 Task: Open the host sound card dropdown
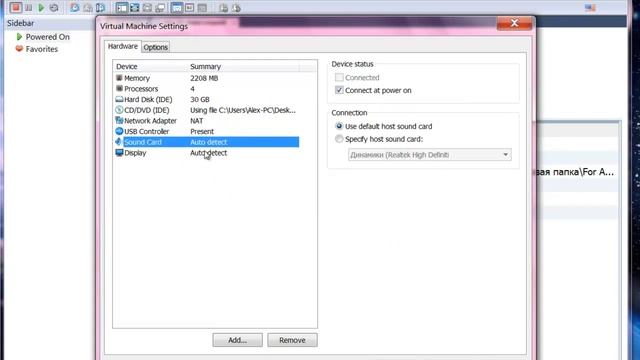pos(429,155)
